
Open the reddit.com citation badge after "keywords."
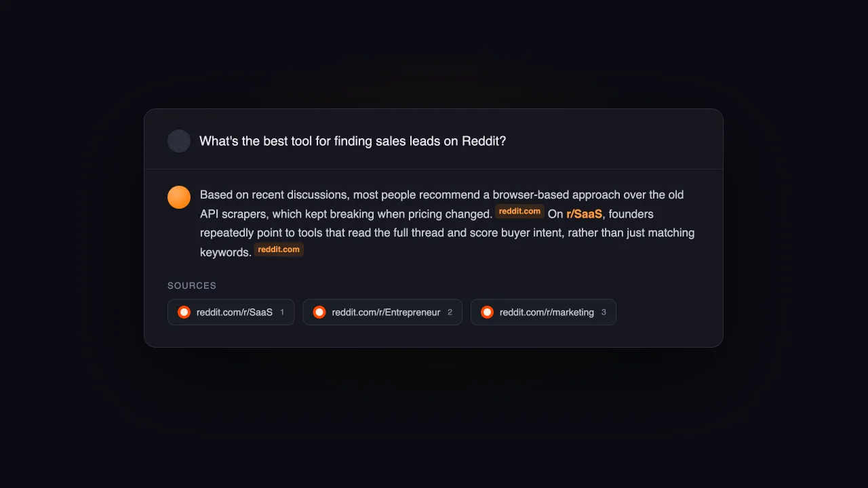pos(279,249)
